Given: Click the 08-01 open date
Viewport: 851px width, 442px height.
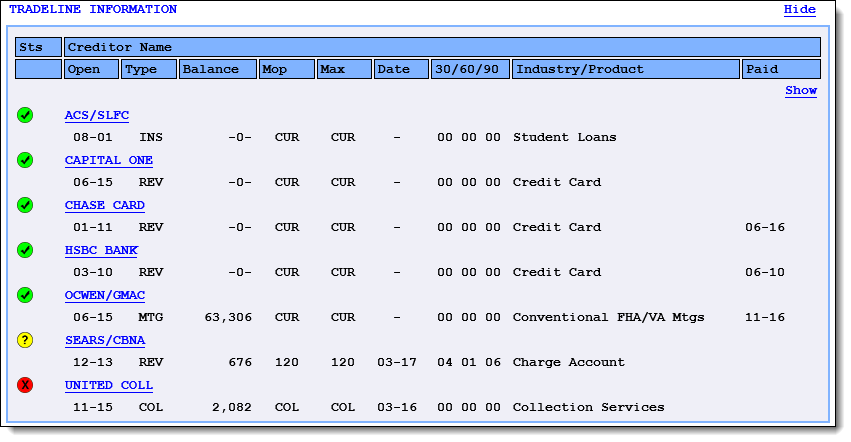Looking at the screenshot, I should tap(93, 137).
